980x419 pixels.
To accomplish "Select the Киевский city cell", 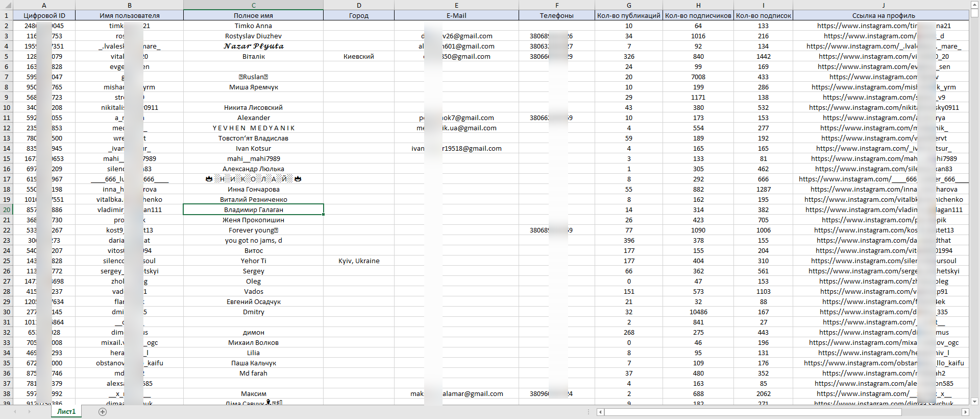I will 359,56.
